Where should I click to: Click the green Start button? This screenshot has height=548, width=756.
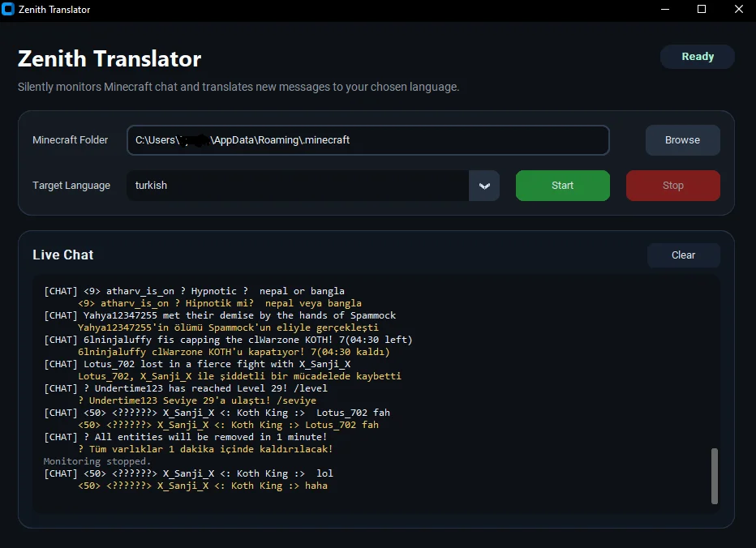tap(563, 186)
